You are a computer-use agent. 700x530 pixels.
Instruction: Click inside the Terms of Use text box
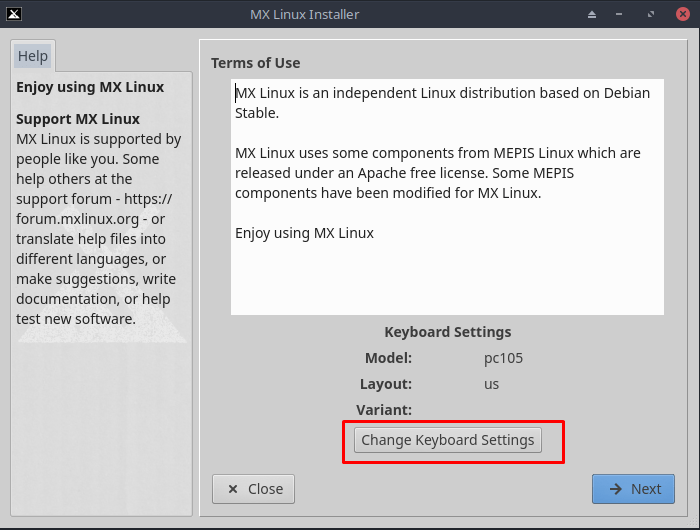coord(447,197)
